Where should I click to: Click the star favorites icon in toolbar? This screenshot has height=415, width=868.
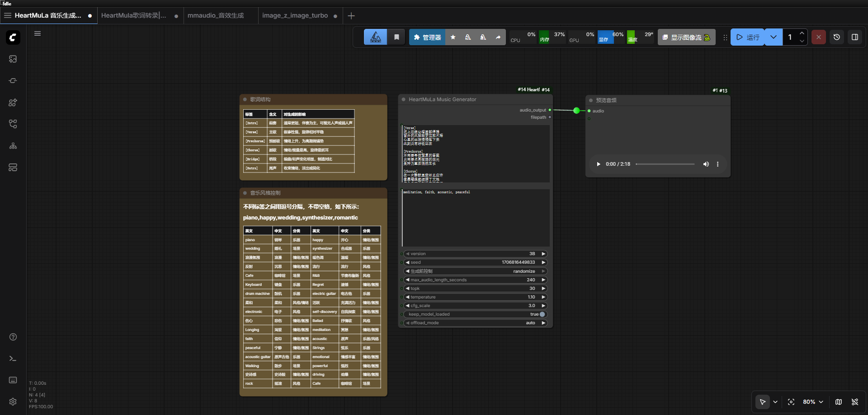tap(453, 37)
